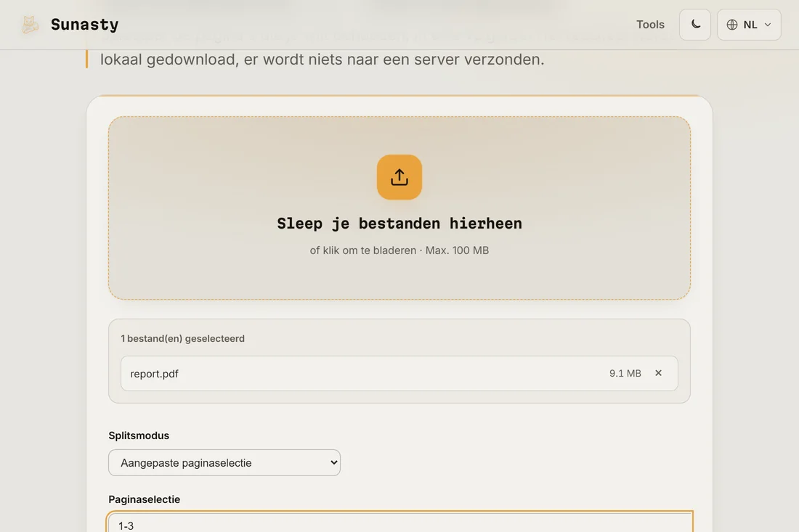Screen dimensions: 799x532
Task: Open the NL language dropdown
Action: tap(749, 25)
